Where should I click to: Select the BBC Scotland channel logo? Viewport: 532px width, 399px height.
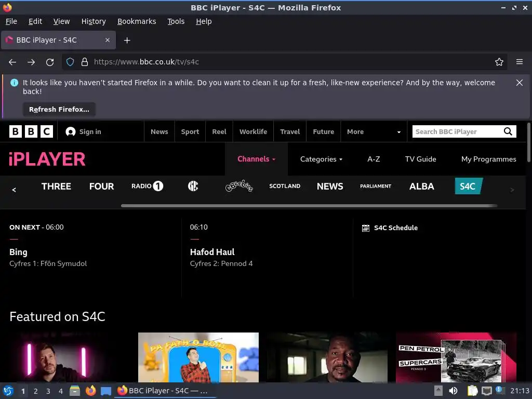[x=285, y=186]
